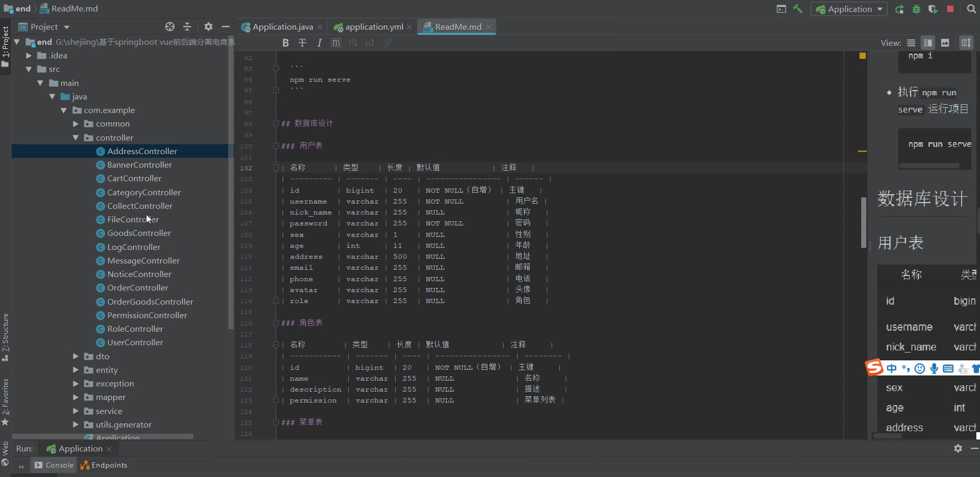Collapse the main folder
The width and height of the screenshot is (980, 477).
(x=40, y=83)
